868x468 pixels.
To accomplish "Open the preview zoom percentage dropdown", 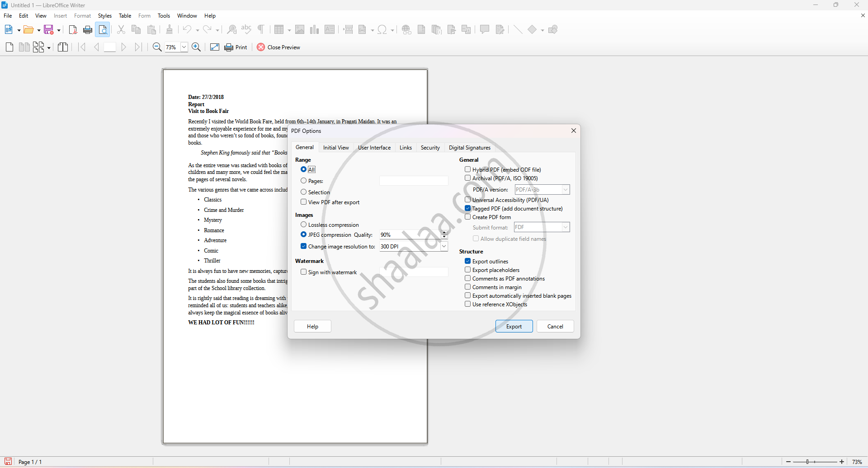I will (x=184, y=47).
